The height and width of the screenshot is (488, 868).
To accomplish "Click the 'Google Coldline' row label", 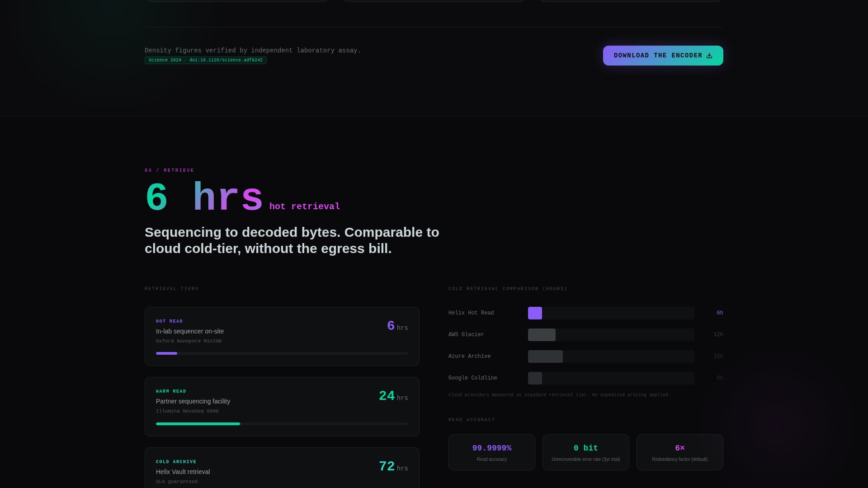I will pos(473,378).
